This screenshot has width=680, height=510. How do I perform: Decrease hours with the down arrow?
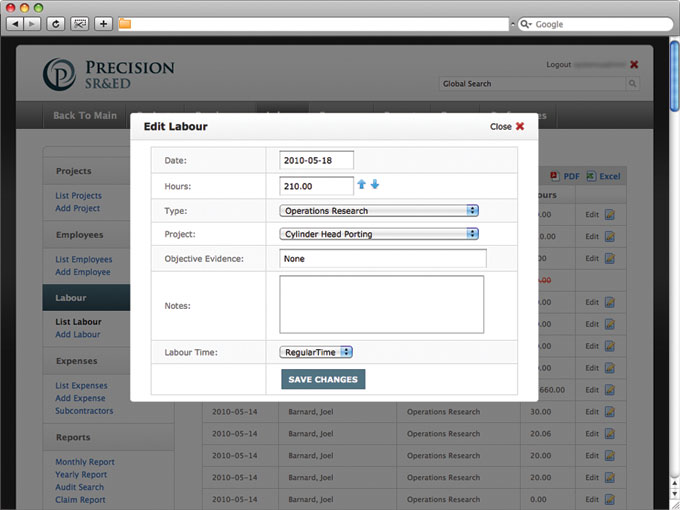click(x=375, y=184)
